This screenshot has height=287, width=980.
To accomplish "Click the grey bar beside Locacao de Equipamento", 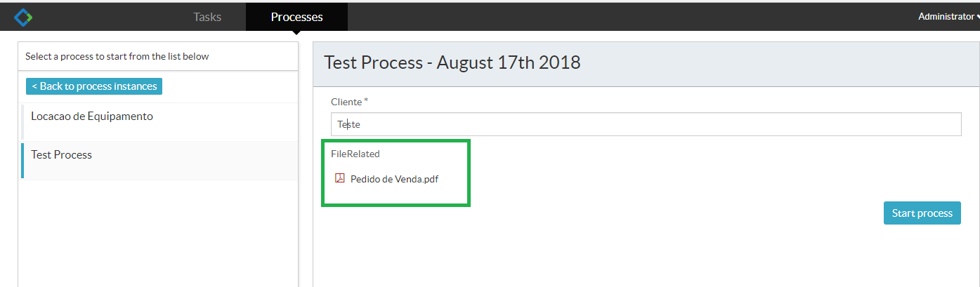I will pyautogui.click(x=22, y=122).
